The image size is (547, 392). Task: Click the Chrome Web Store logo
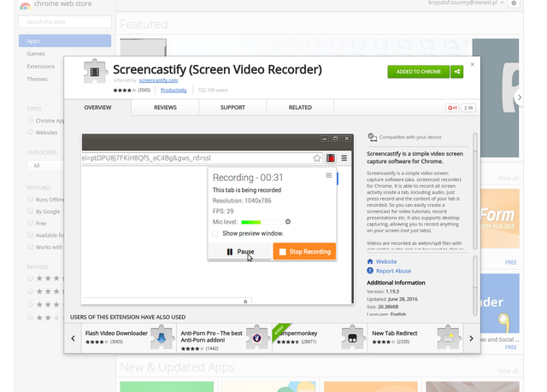click(x=25, y=5)
